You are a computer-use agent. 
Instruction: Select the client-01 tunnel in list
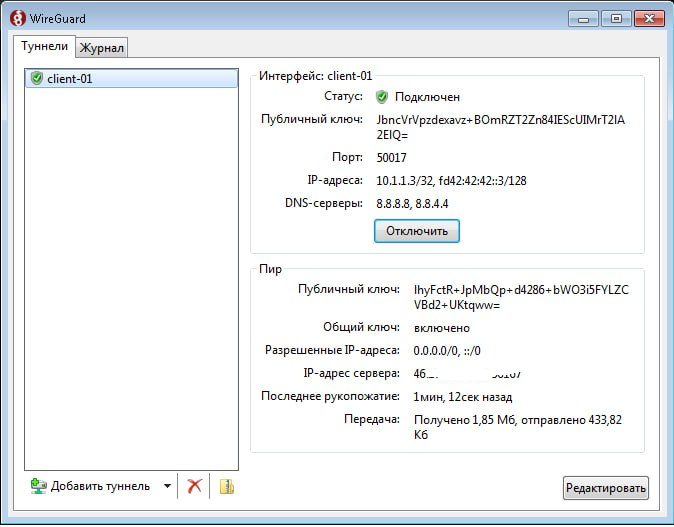point(70,79)
